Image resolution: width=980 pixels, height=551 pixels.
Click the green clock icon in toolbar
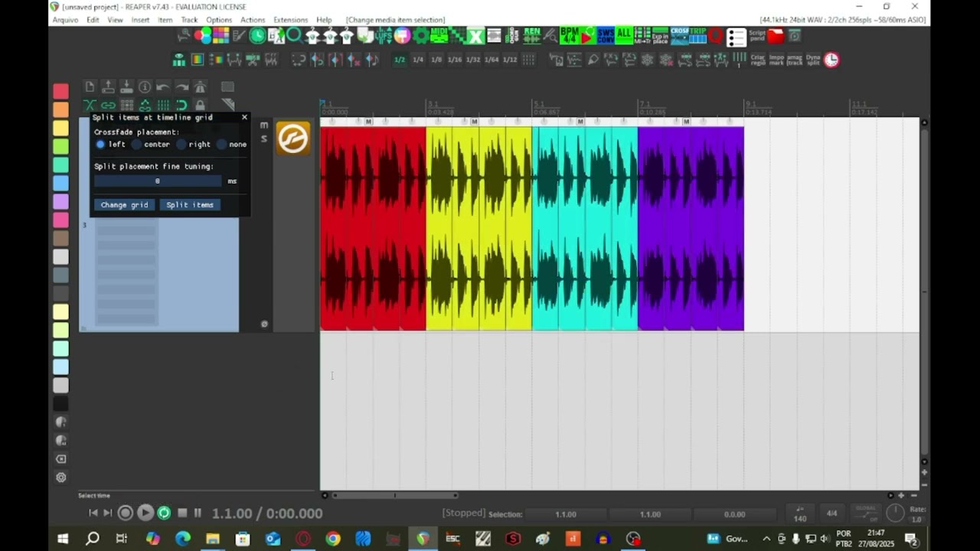(257, 35)
